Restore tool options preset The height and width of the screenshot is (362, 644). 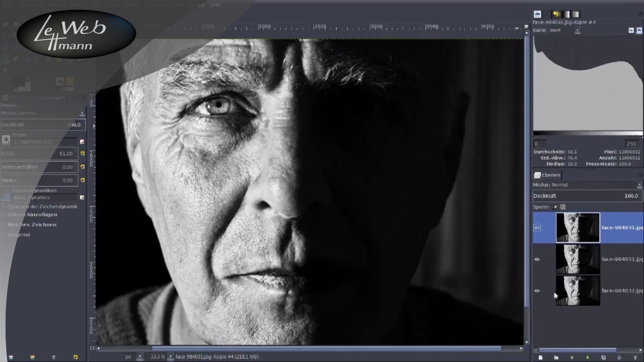click(x=32, y=357)
